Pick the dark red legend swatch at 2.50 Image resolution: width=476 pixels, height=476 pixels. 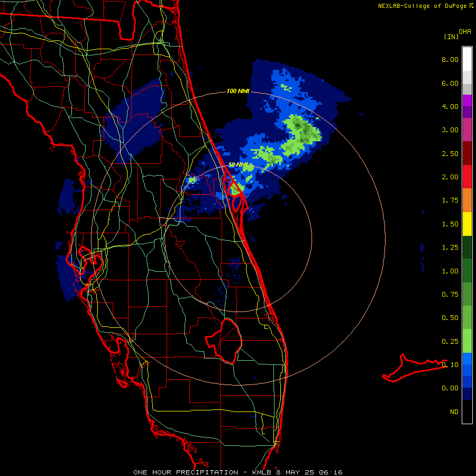[467, 153]
